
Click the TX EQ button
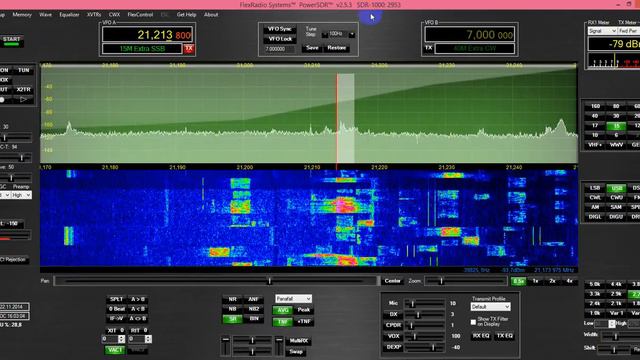point(505,336)
